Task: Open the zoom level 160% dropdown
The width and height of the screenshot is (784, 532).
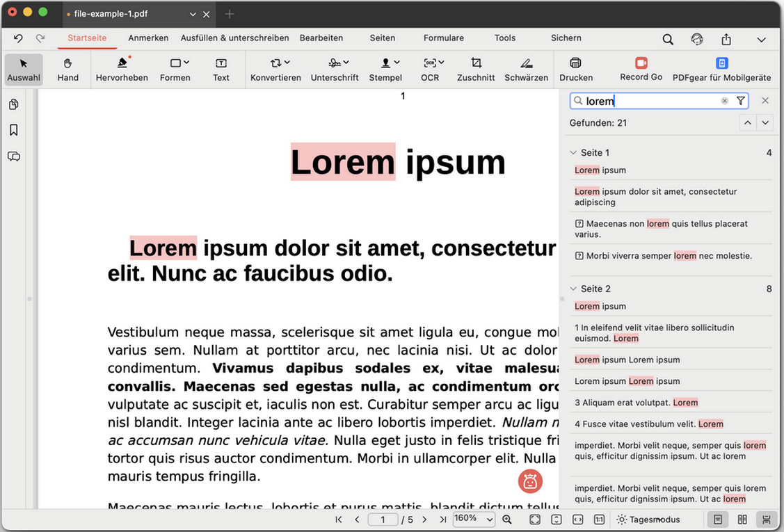Action: 474,519
